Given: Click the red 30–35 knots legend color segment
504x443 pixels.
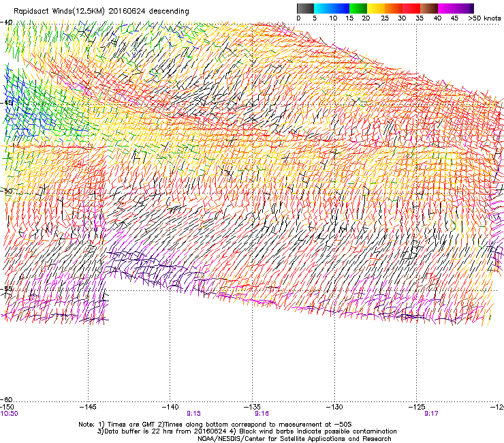Looking at the screenshot, I should [x=411, y=8].
